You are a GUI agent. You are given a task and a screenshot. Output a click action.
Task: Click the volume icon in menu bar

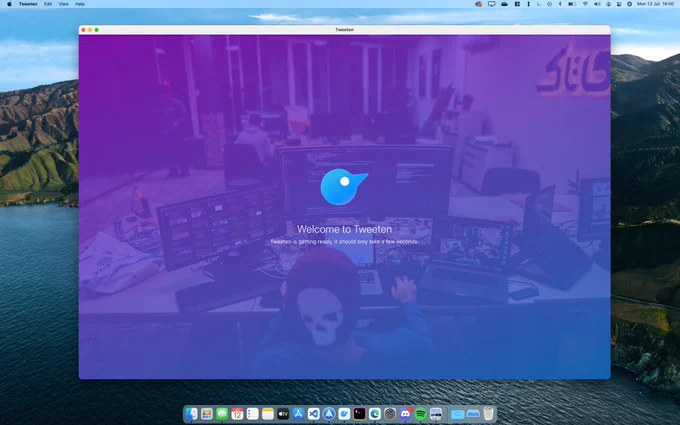click(x=597, y=4)
